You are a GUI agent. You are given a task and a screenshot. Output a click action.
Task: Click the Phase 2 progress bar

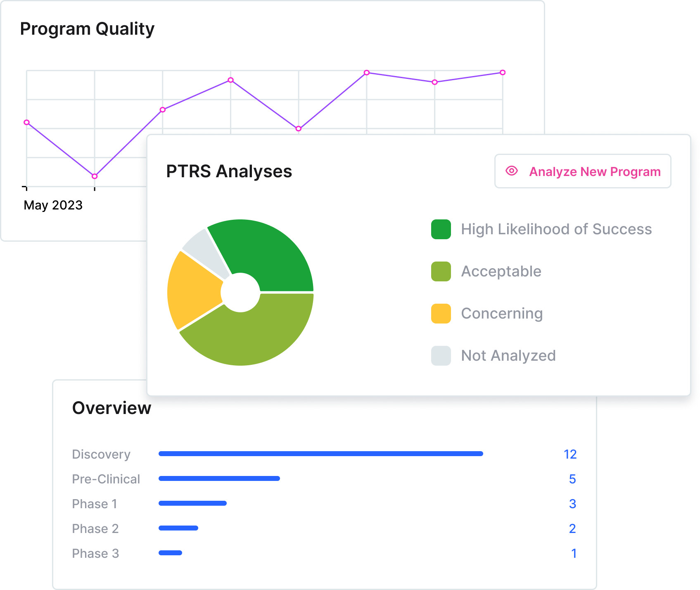pos(178,528)
